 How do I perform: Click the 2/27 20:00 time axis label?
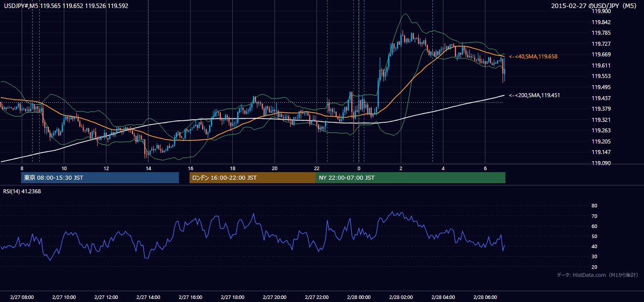click(x=274, y=297)
